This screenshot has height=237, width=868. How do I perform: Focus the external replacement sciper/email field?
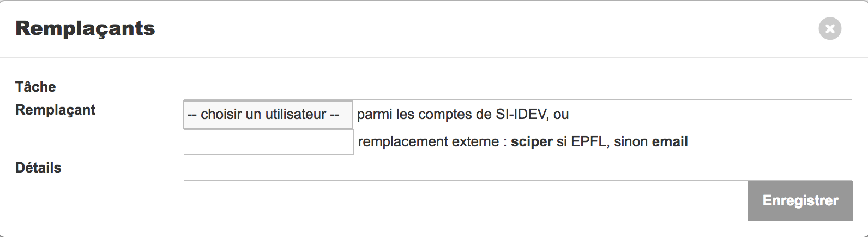tap(269, 142)
